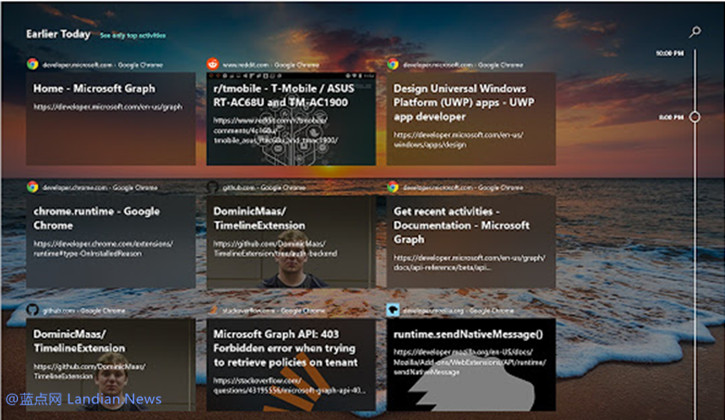Click Stack Overflow icon above Microsoft Graph API card
The height and width of the screenshot is (420, 725).
213,310
